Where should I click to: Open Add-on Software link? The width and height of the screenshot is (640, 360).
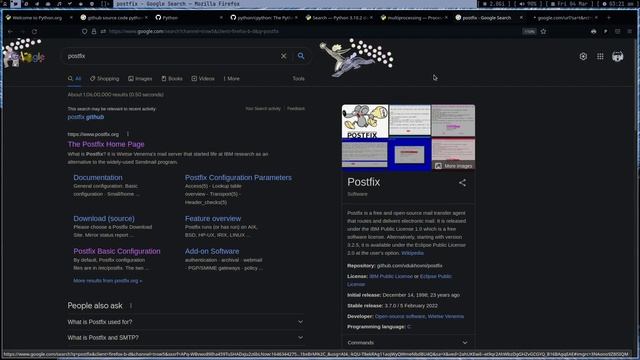212,251
